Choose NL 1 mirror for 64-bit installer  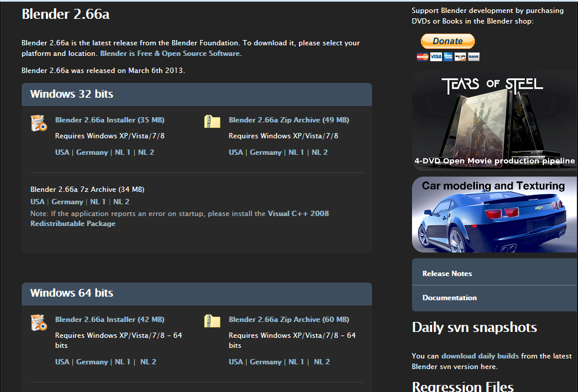pos(123,362)
